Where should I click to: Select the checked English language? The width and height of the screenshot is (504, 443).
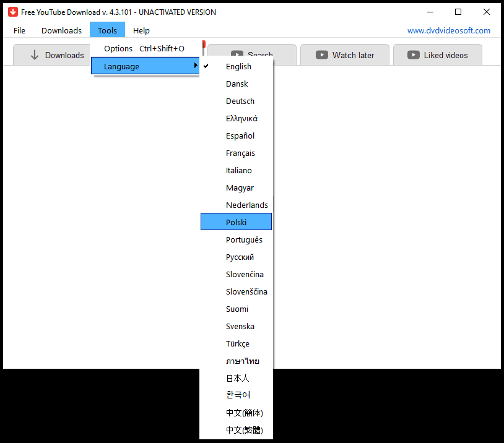[237, 66]
